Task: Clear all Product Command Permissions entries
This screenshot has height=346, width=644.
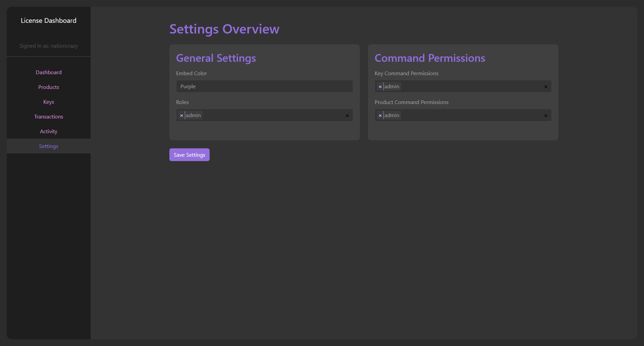Action: [x=546, y=115]
